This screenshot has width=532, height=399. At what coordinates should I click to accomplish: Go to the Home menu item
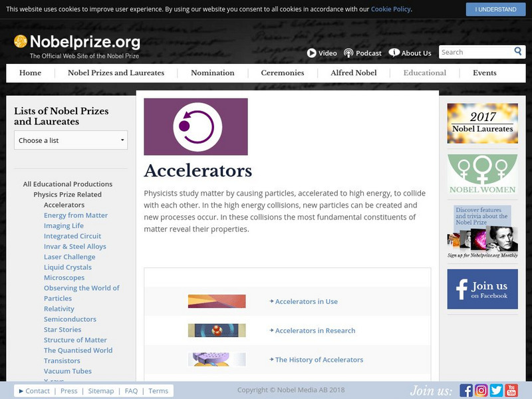click(30, 73)
